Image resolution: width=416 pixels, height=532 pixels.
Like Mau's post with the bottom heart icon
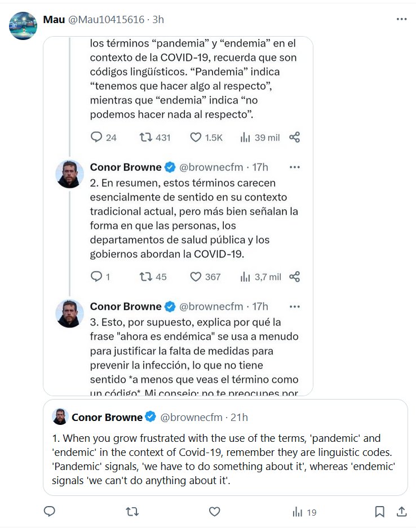coord(214,512)
